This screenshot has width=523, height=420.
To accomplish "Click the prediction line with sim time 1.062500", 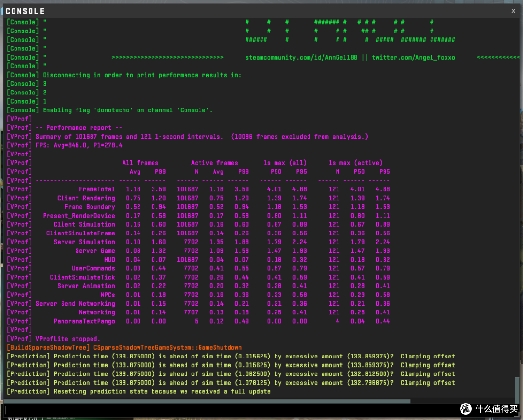I will (231, 374).
